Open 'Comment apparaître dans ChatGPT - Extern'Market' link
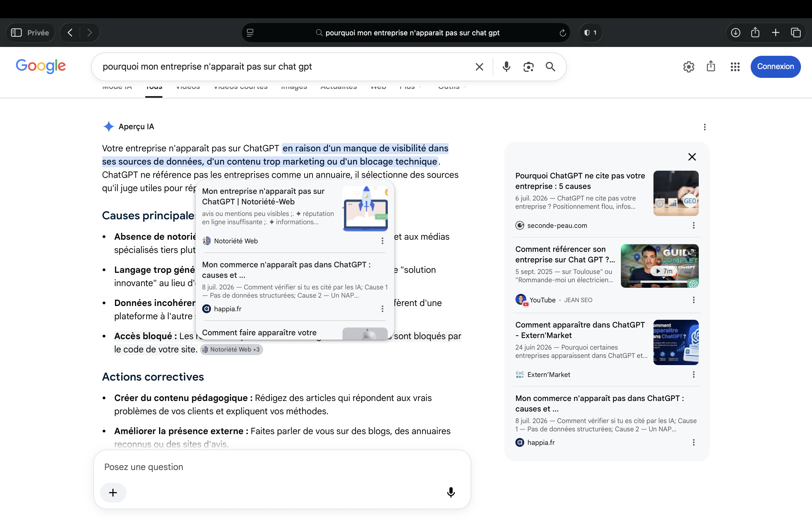Viewport: 812px width, 528px height. [x=580, y=330]
